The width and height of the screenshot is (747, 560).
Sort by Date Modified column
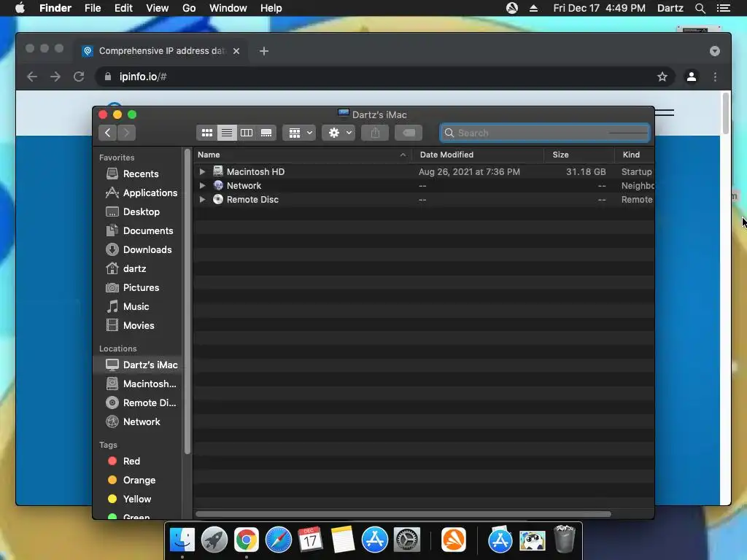[478, 155]
